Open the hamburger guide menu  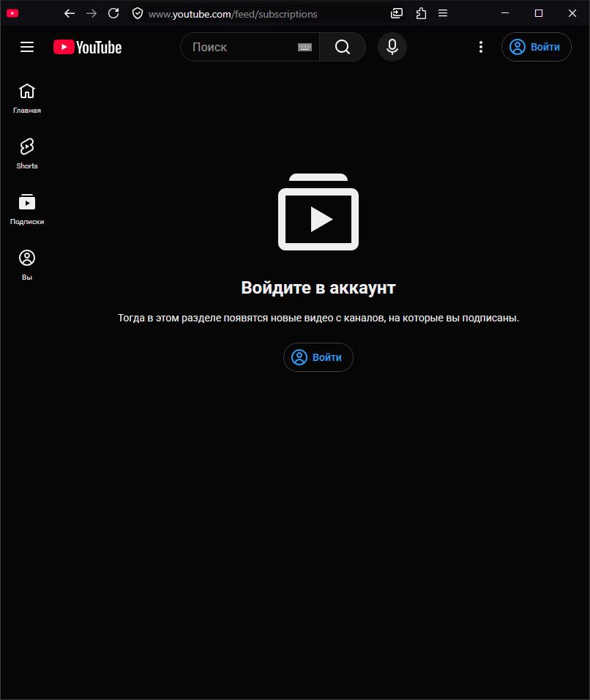[x=27, y=47]
